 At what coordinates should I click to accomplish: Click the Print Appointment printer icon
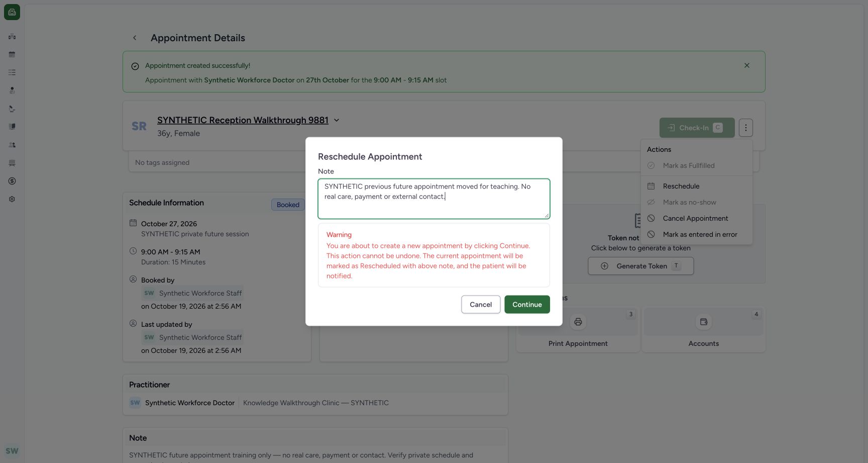point(578,322)
